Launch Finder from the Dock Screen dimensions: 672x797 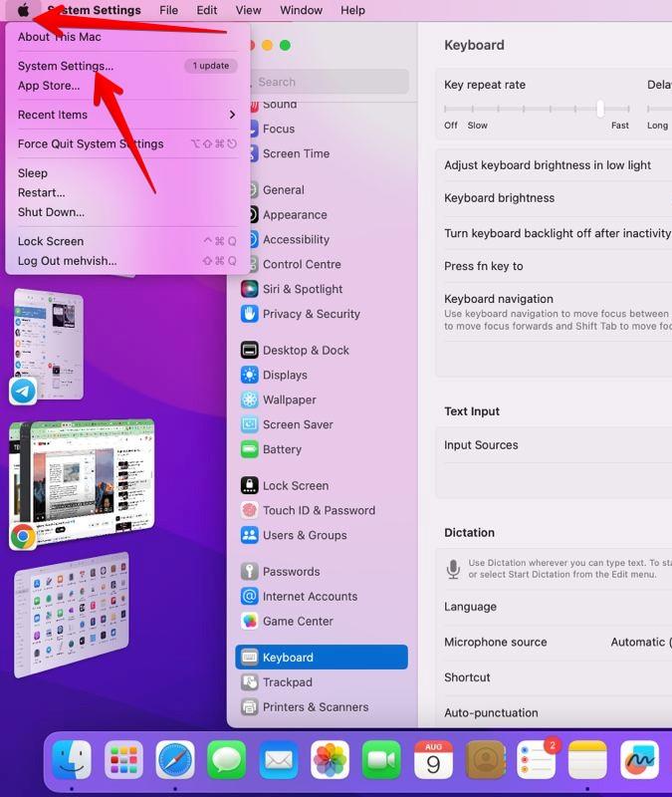tap(72, 760)
